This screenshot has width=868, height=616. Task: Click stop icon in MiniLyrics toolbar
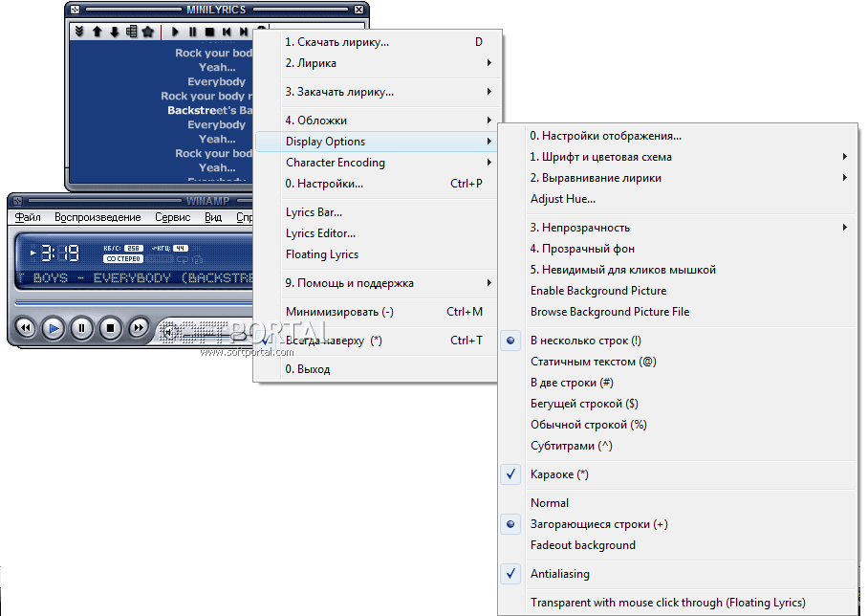(209, 32)
